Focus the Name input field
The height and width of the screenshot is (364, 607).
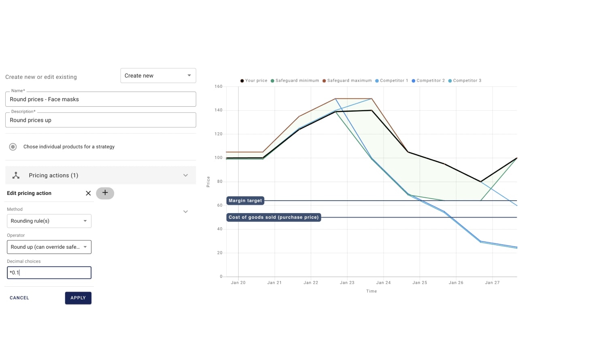[101, 99]
